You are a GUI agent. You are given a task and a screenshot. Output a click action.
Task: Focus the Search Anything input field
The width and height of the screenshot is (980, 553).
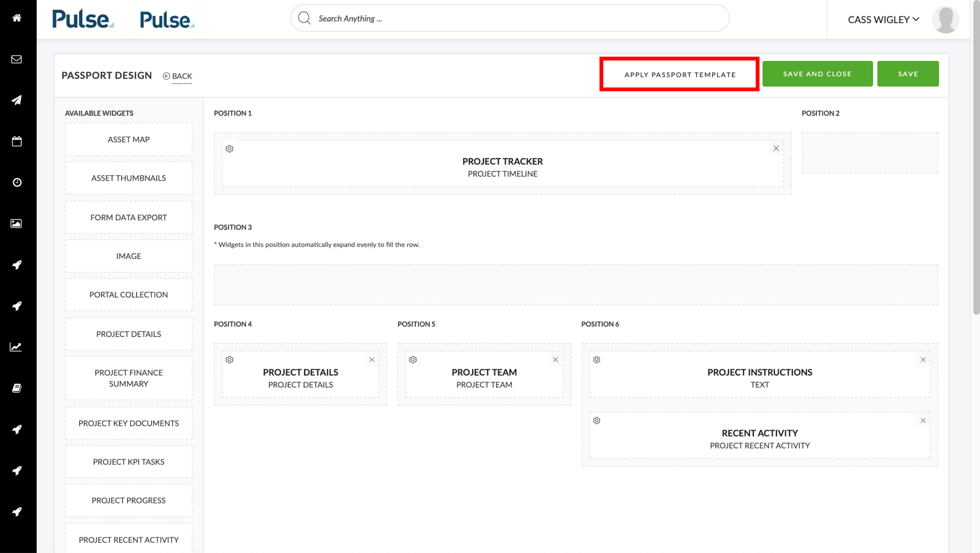(x=510, y=18)
